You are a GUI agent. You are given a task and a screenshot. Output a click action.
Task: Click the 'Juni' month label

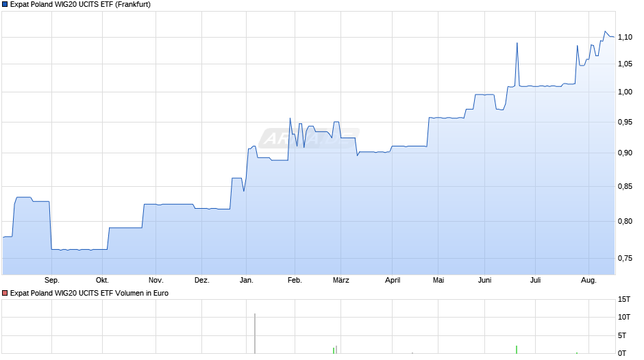pos(484,281)
